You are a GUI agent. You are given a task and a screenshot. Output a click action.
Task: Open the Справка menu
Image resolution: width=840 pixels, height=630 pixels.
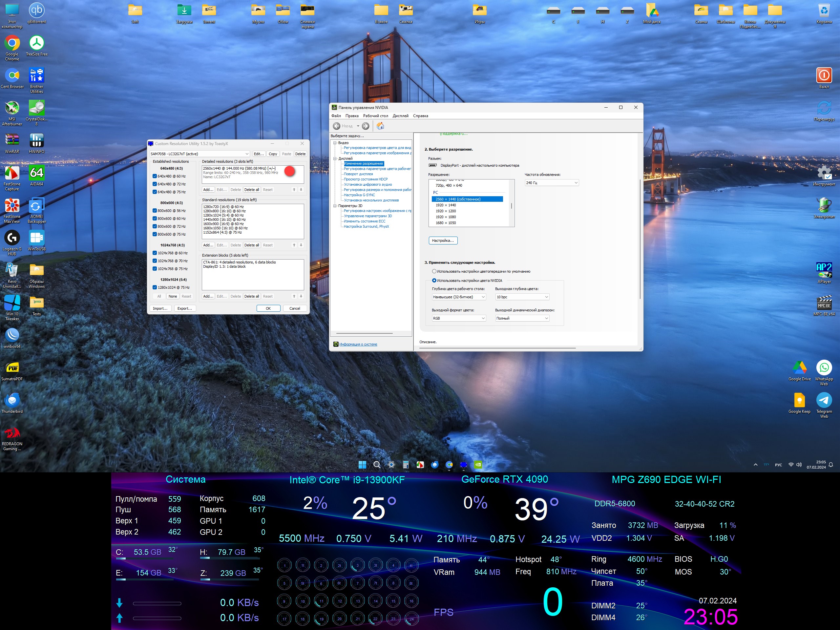[420, 116]
